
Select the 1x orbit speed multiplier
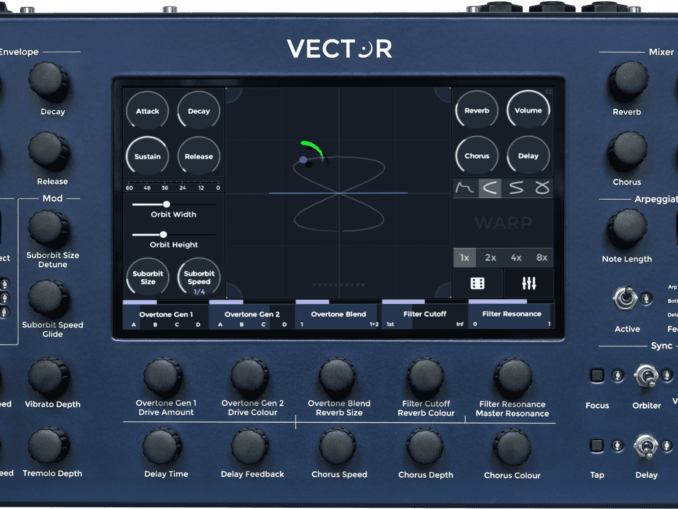(464, 258)
